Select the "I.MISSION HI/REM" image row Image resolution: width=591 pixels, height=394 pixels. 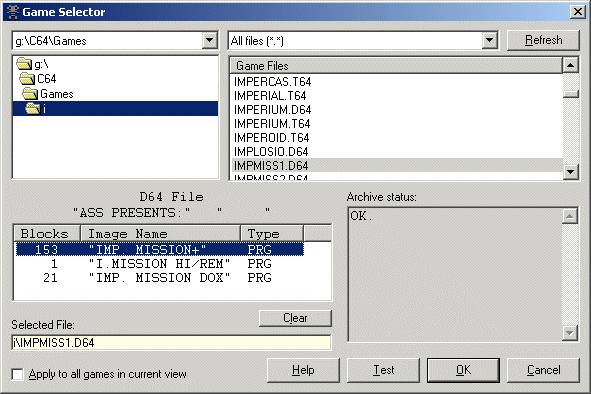(x=159, y=264)
